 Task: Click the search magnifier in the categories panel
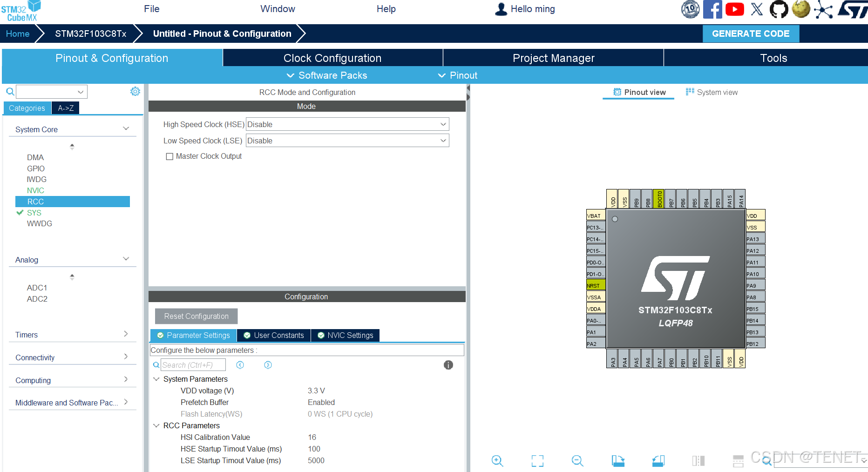[x=10, y=92]
